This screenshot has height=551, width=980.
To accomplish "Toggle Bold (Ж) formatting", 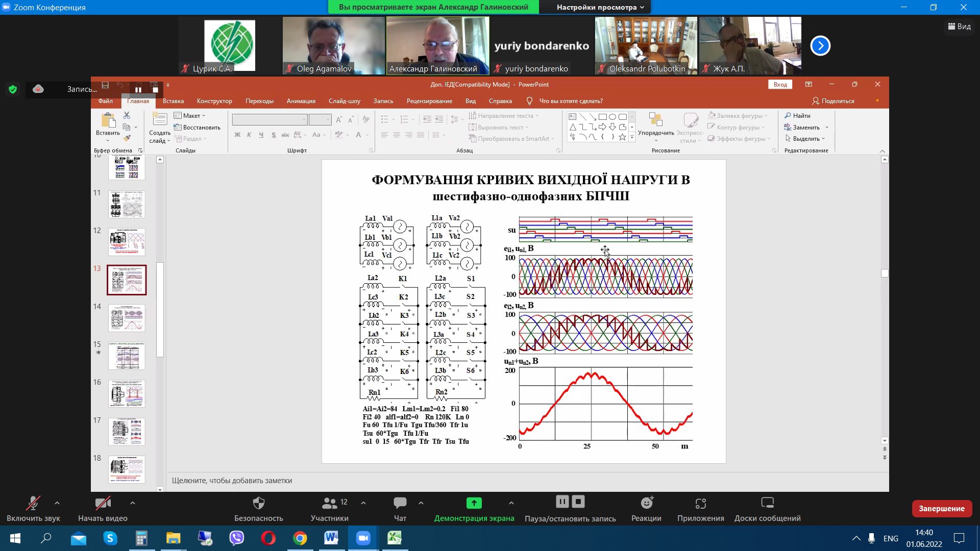I will coord(237,135).
